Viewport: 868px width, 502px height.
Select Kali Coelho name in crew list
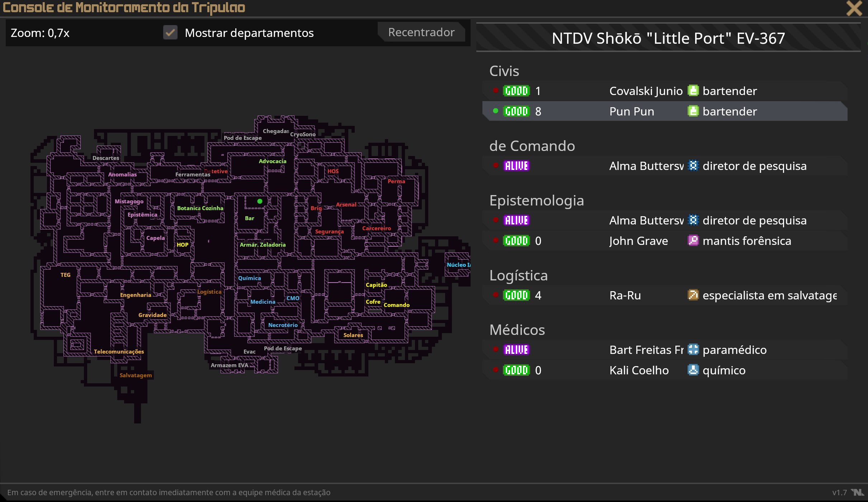pos(639,370)
